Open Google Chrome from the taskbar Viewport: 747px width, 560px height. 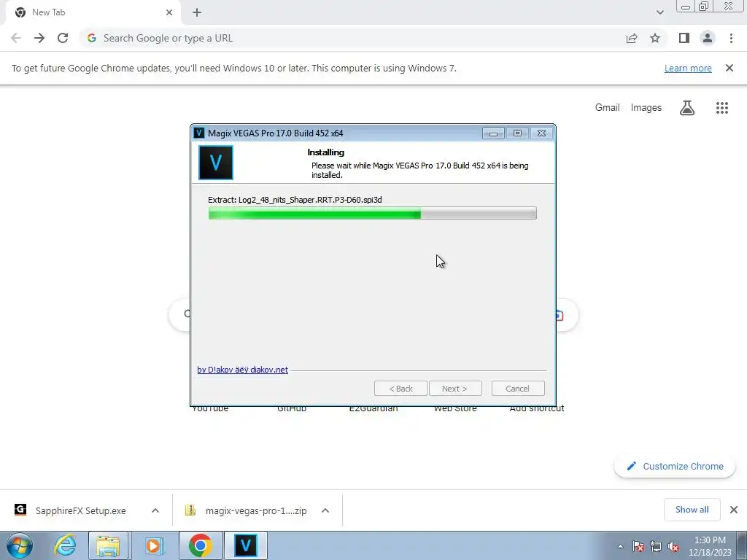201,545
